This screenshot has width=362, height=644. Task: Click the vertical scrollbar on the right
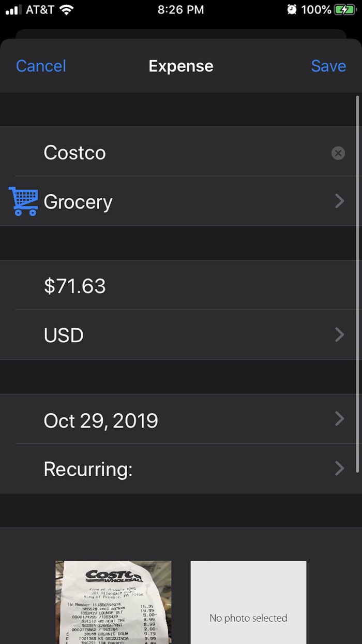(x=357, y=284)
